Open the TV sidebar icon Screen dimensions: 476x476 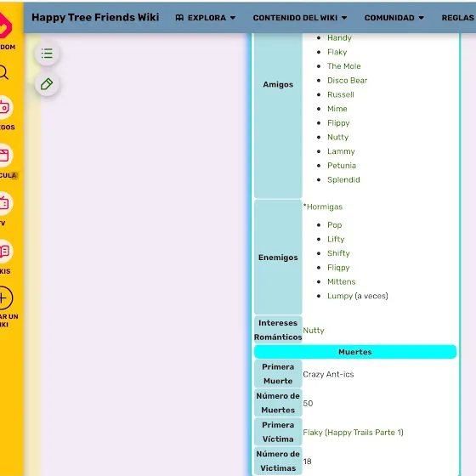point(4,203)
